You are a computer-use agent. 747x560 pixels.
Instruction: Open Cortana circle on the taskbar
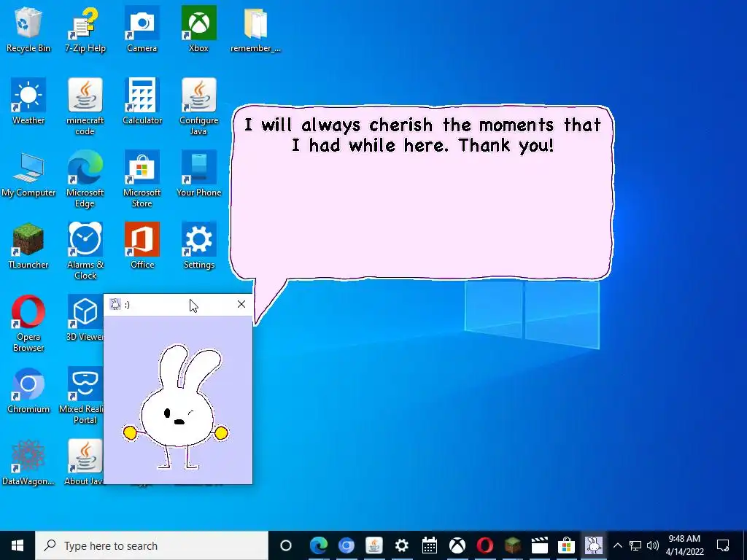286,545
